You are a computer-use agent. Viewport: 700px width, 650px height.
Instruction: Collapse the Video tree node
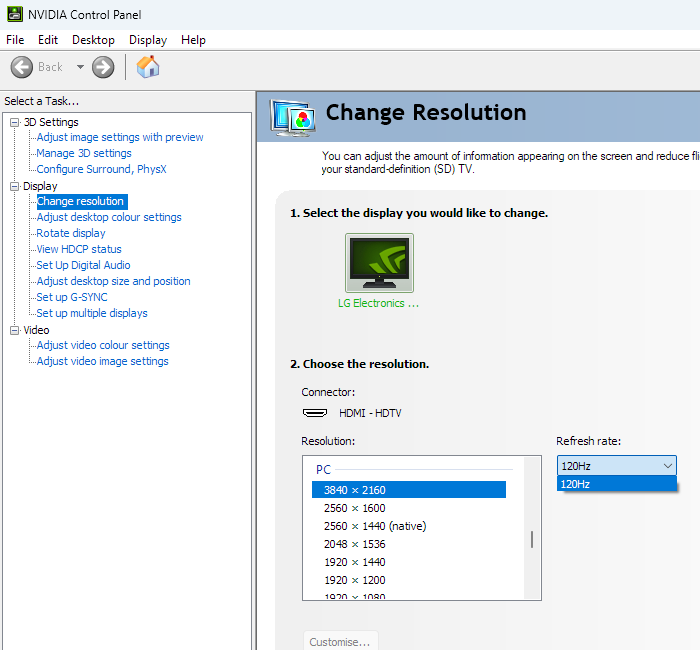coord(15,330)
